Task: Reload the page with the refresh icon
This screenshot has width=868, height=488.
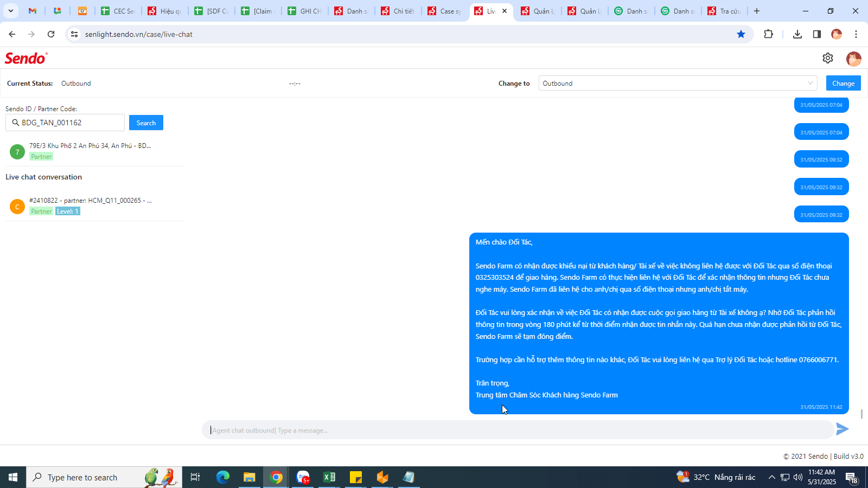Action: pos(51,34)
